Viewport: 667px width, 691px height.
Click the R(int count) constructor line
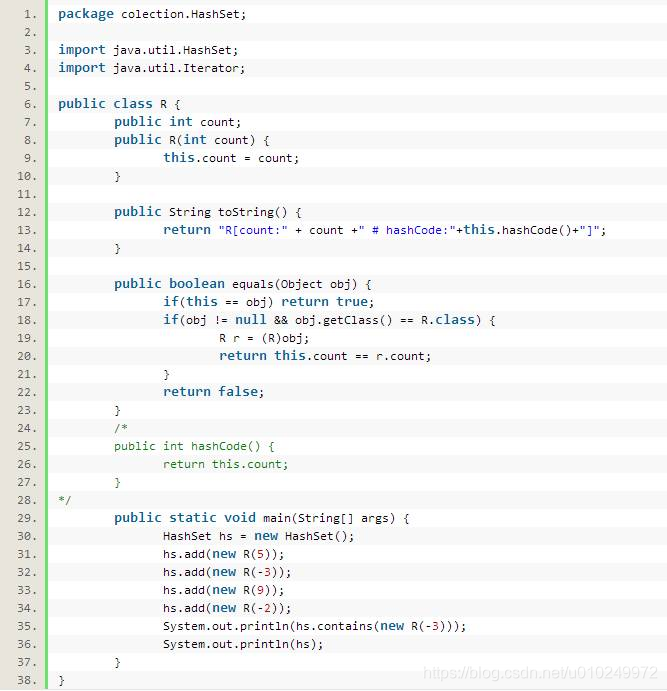192,140
